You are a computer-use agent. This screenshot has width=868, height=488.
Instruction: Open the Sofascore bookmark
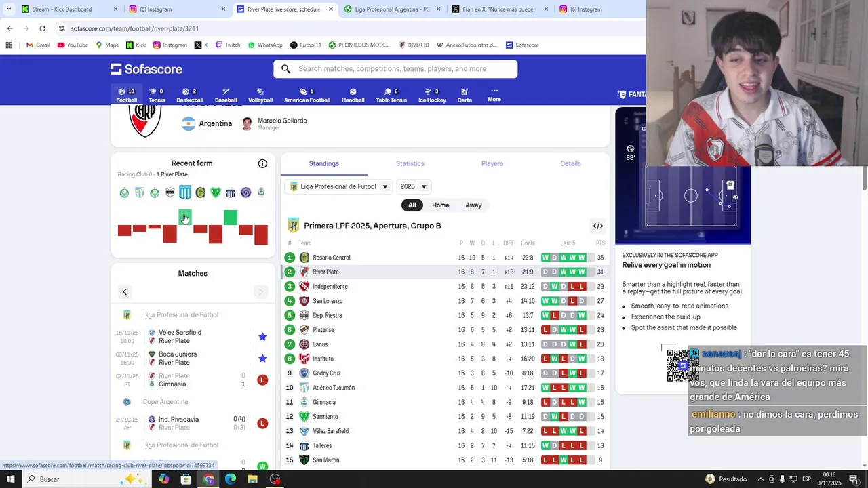[x=522, y=45]
